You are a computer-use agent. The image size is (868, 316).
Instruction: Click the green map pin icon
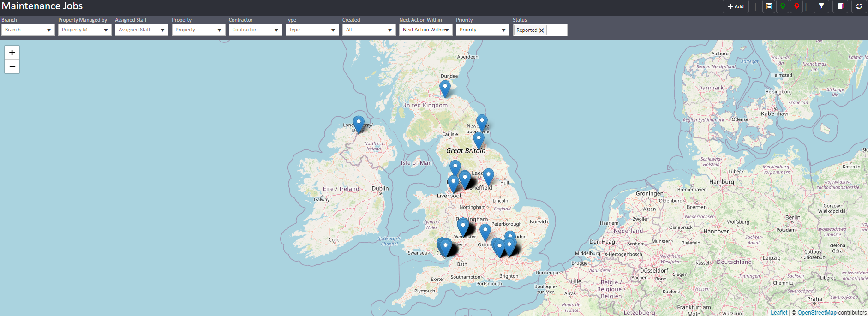783,6
